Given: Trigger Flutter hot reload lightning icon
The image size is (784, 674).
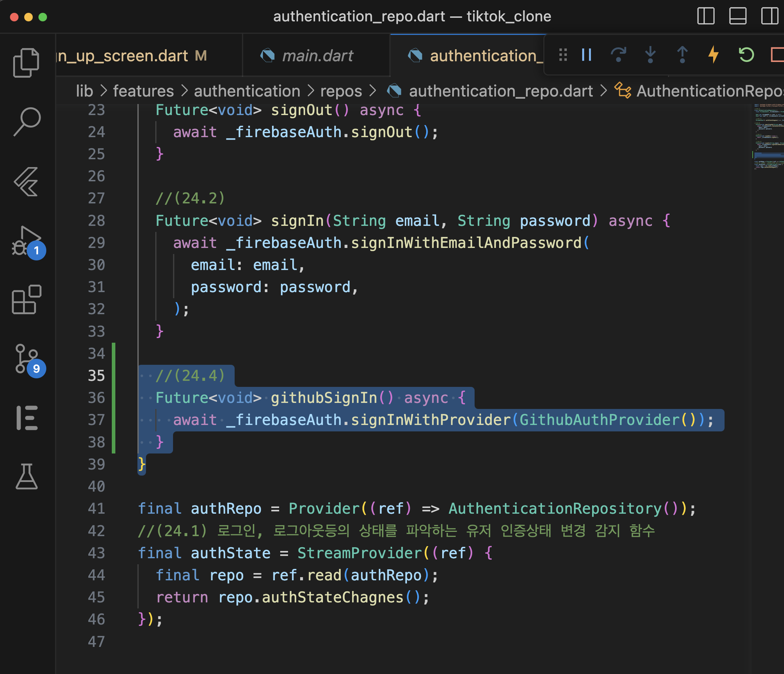Looking at the screenshot, I should coord(713,55).
